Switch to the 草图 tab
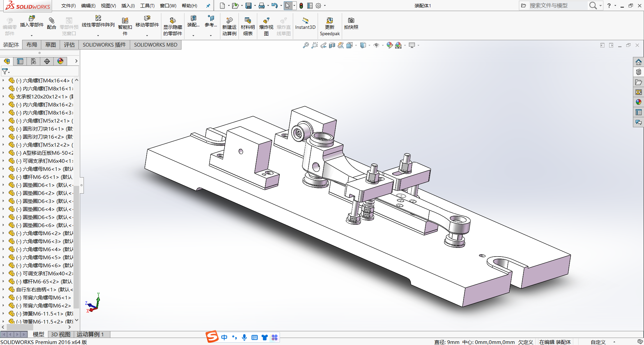The height and width of the screenshot is (345, 644). tap(51, 45)
